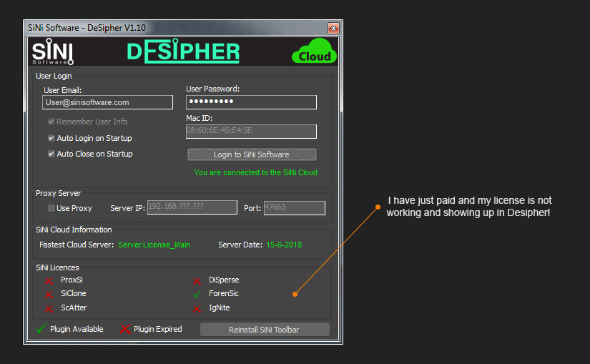Click the red X beside SiClone

49,294
